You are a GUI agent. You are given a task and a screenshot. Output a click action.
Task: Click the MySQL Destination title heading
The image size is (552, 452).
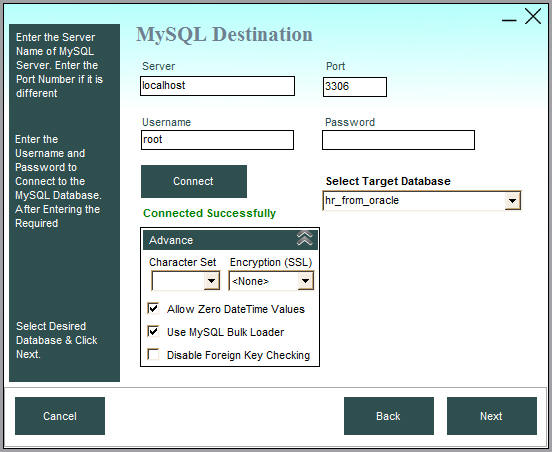(x=224, y=35)
